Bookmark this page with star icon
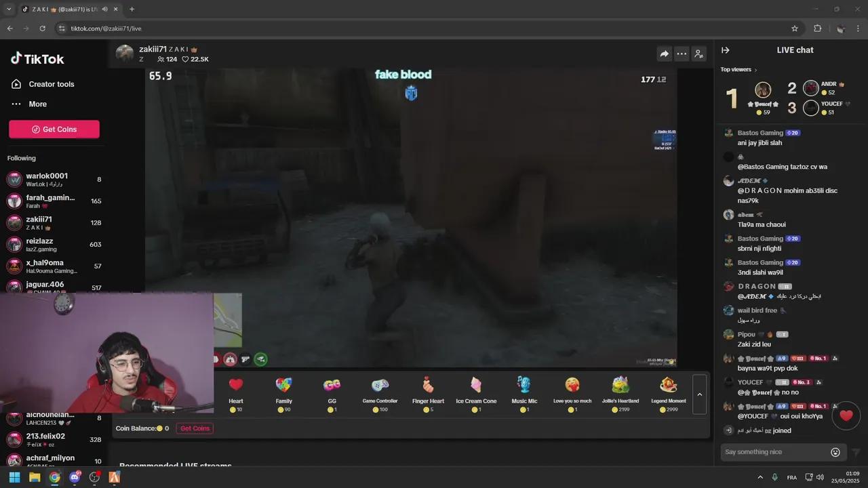The height and width of the screenshot is (488, 868). click(x=795, y=28)
